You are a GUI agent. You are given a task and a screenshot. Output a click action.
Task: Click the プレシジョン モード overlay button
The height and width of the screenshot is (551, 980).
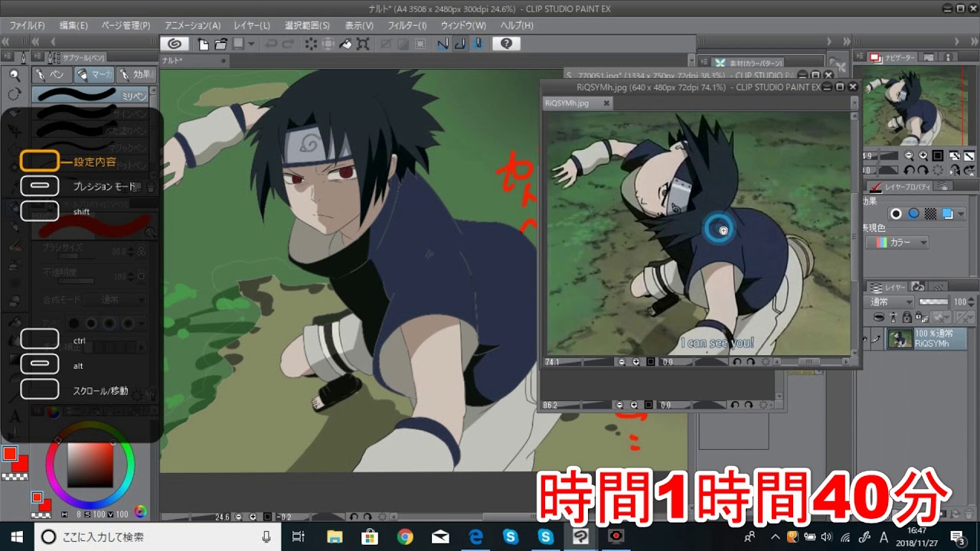coord(39,185)
